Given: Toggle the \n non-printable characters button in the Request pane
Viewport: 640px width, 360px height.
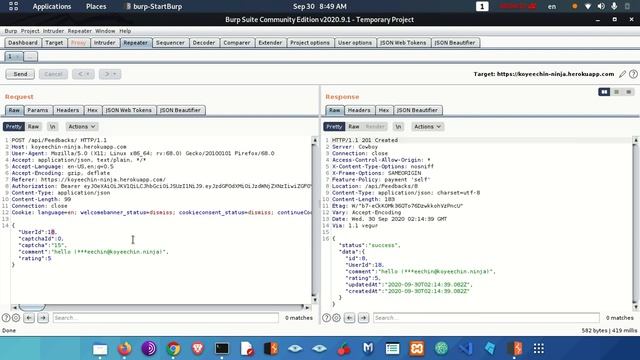Looking at the screenshot, I should (52, 127).
